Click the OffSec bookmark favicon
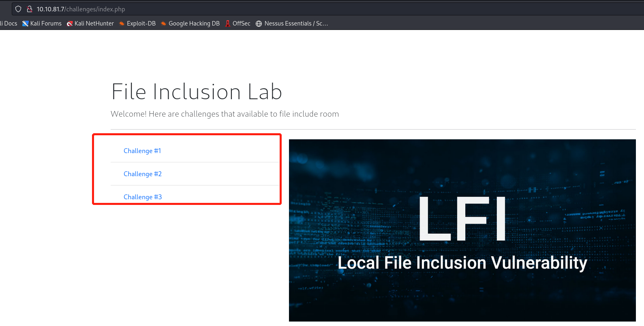This screenshot has height=326, width=644. click(x=228, y=23)
